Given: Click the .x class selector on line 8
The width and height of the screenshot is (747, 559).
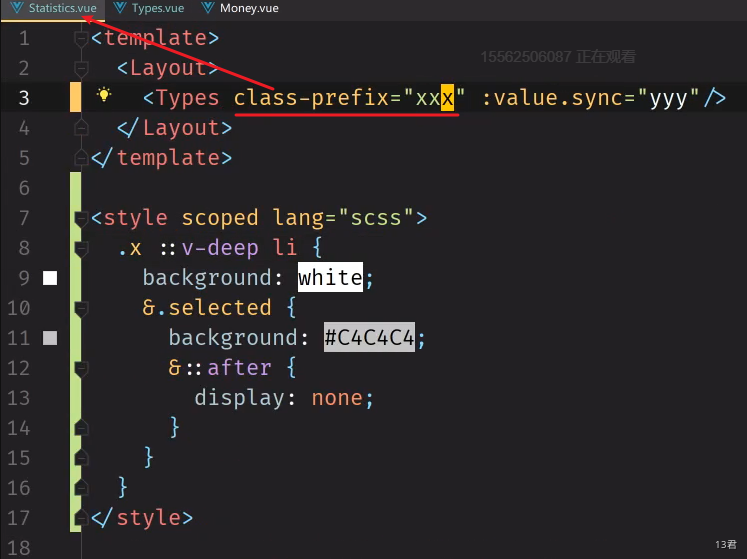Looking at the screenshot, I should coord(129,248).
